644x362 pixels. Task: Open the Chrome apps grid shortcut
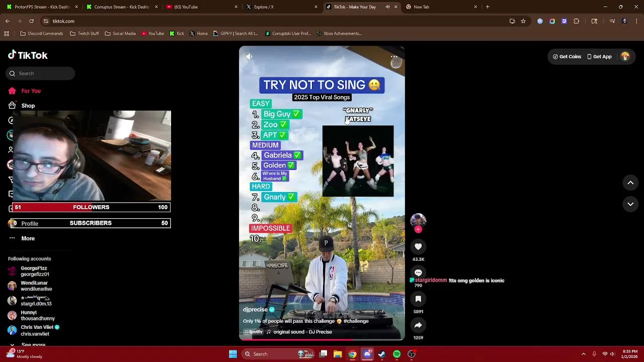pos(7,34)
